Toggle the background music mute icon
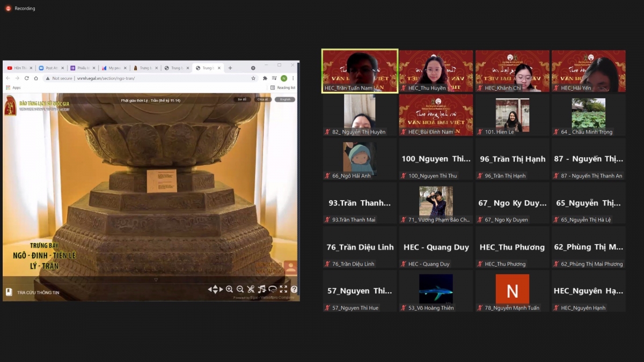644x362 pixels. (261, 290)
